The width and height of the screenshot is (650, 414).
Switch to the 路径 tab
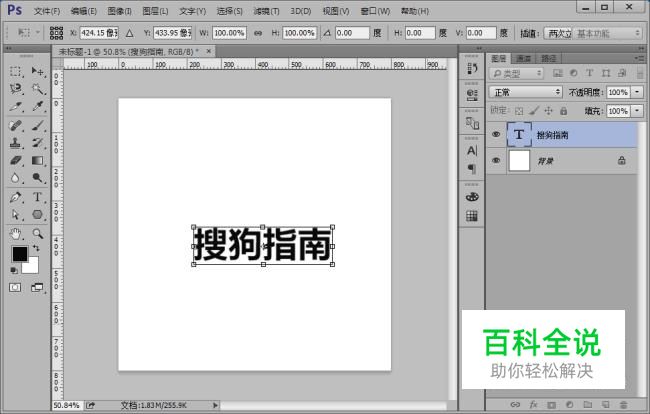tap(548, 58)
